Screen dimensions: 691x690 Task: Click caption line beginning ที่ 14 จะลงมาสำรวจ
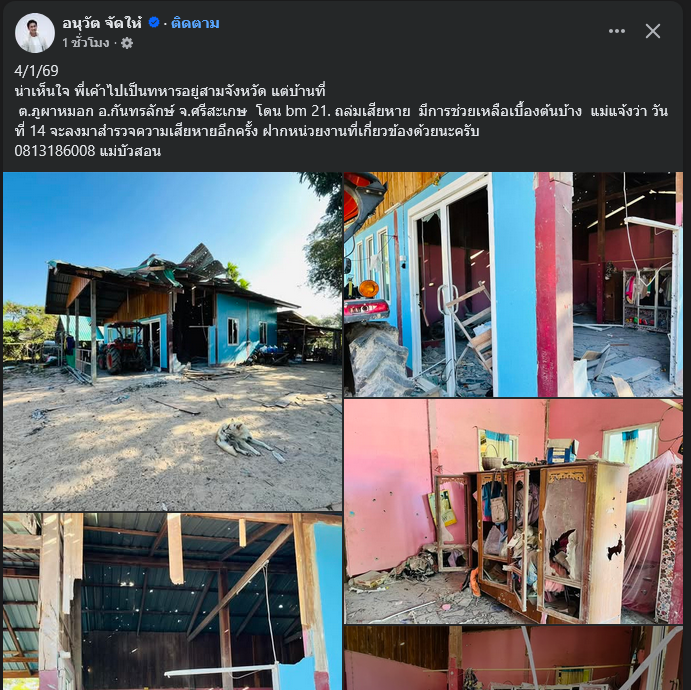point(247,131)
